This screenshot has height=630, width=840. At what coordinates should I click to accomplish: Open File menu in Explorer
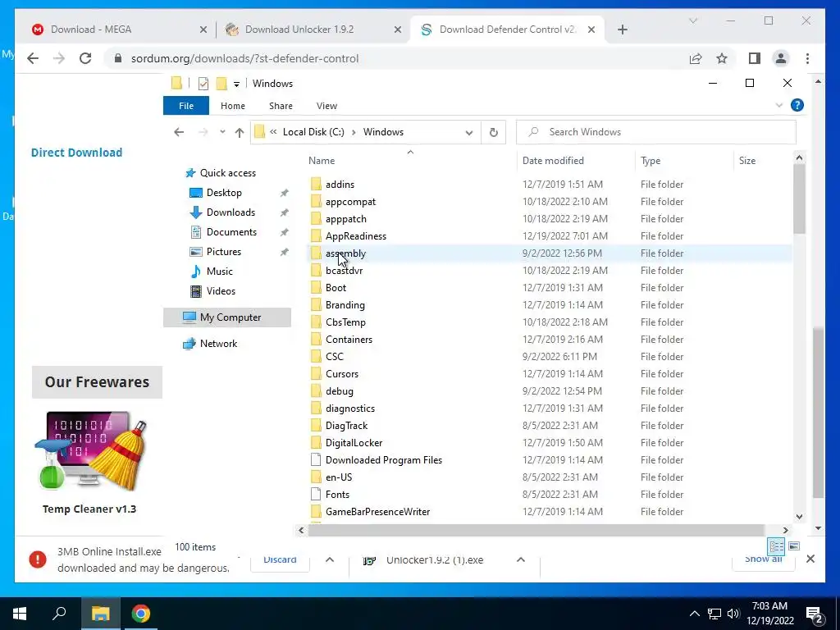[186, 106]
